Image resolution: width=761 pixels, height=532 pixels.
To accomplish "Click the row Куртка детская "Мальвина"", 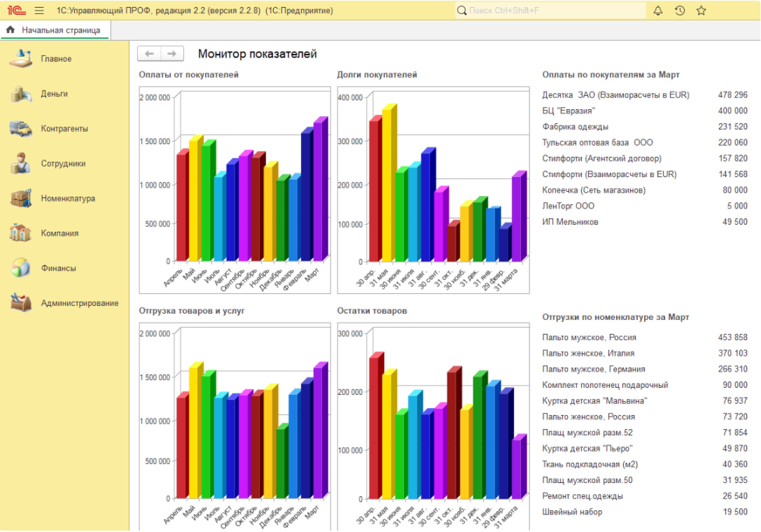I will click(645, 401).
